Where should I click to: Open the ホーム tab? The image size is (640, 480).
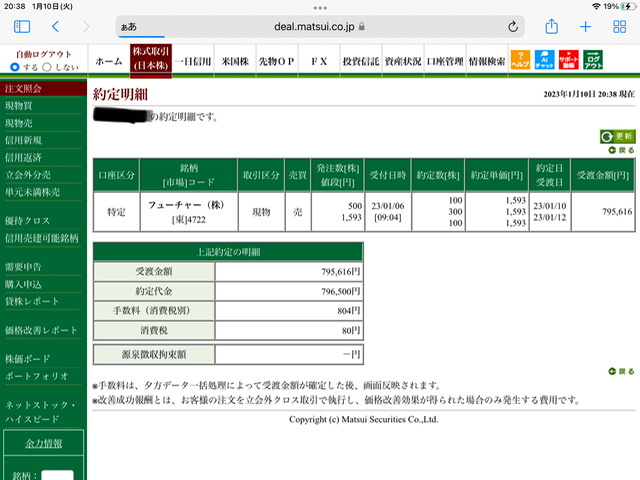(x=109, y=61)
